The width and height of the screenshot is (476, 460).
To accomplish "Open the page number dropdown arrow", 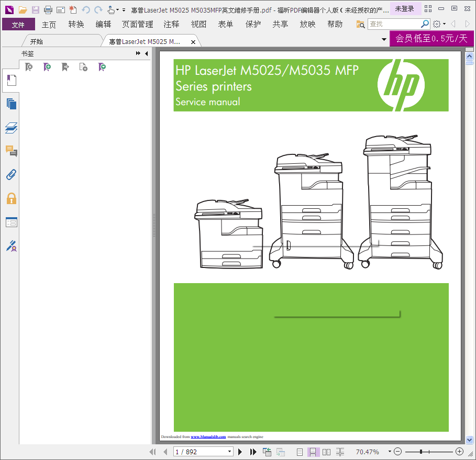I will (x=230, y=452).
